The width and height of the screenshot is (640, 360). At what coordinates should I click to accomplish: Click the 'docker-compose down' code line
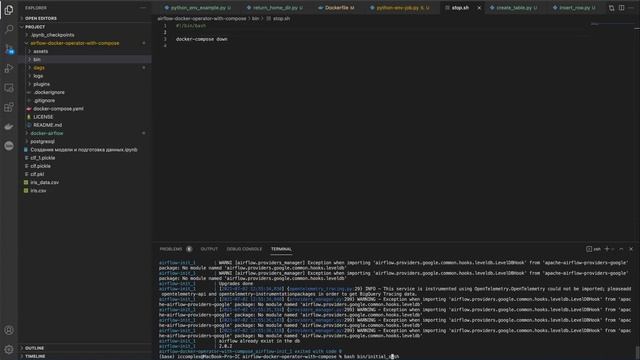[202, 39]
